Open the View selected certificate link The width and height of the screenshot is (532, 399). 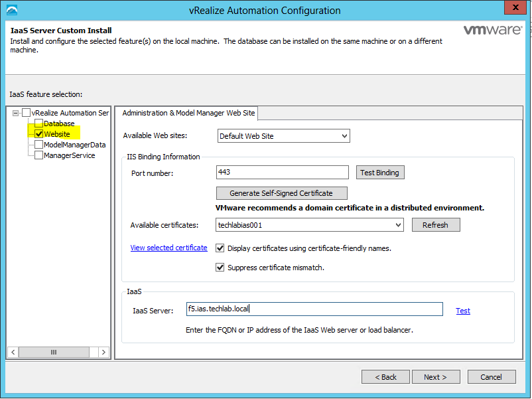tap(168, 248)
